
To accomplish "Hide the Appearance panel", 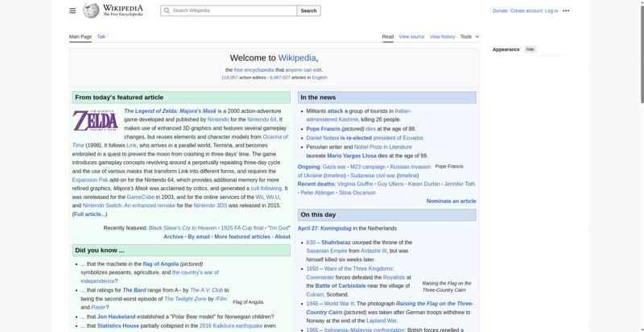I will tap(530, 49).
